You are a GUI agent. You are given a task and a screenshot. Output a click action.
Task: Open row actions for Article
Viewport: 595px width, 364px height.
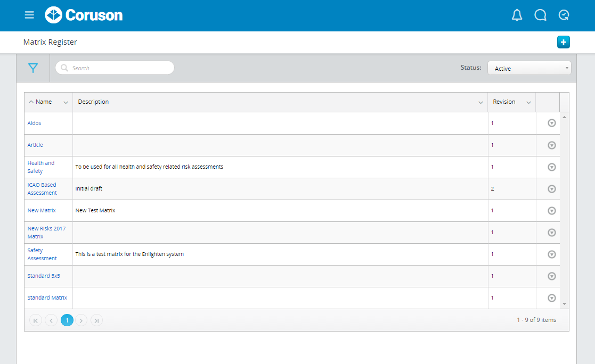[x=552, y=145]
